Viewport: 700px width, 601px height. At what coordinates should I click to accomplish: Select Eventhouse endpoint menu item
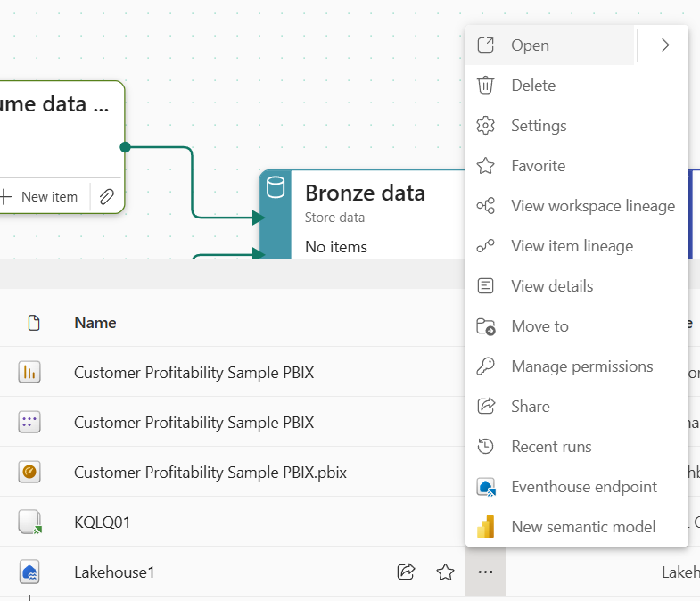point(583,487)
